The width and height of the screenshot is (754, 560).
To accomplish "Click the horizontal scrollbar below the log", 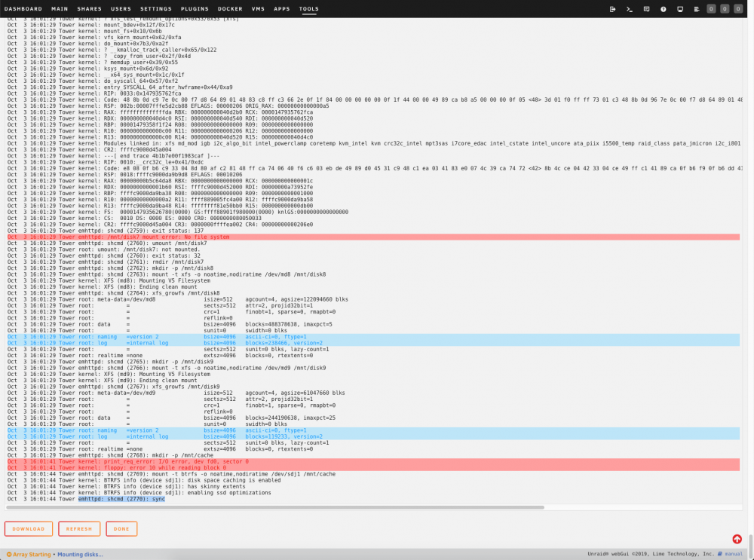I will [x=275, y=507].
